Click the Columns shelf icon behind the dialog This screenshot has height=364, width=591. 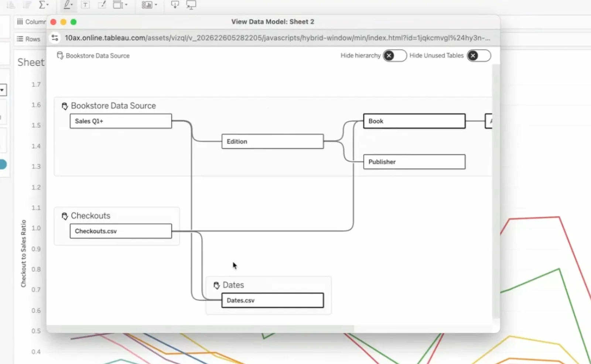pos(20,22)
